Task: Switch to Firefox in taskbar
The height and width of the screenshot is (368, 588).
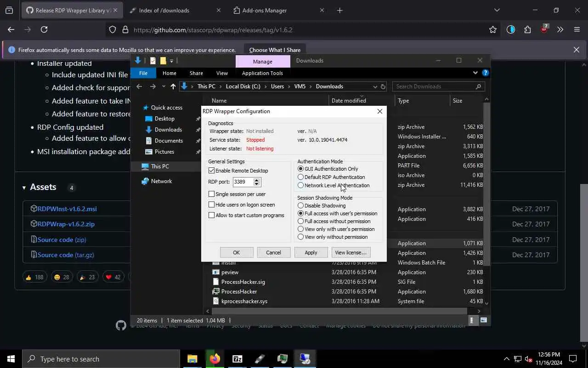Action: pos(215,359)
